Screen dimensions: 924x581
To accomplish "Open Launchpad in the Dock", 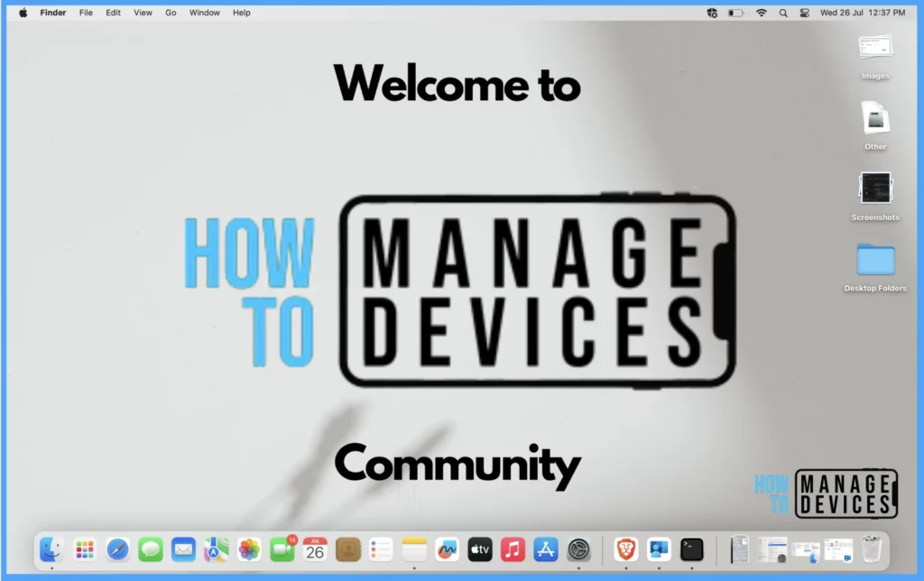I will click(x=85, y=549).
